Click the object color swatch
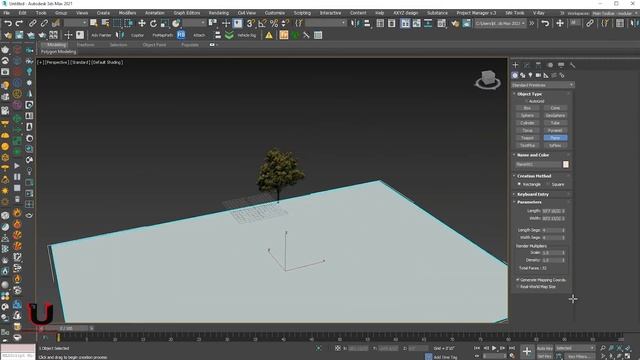The image size is (640, 360). (x=566, y=164)
